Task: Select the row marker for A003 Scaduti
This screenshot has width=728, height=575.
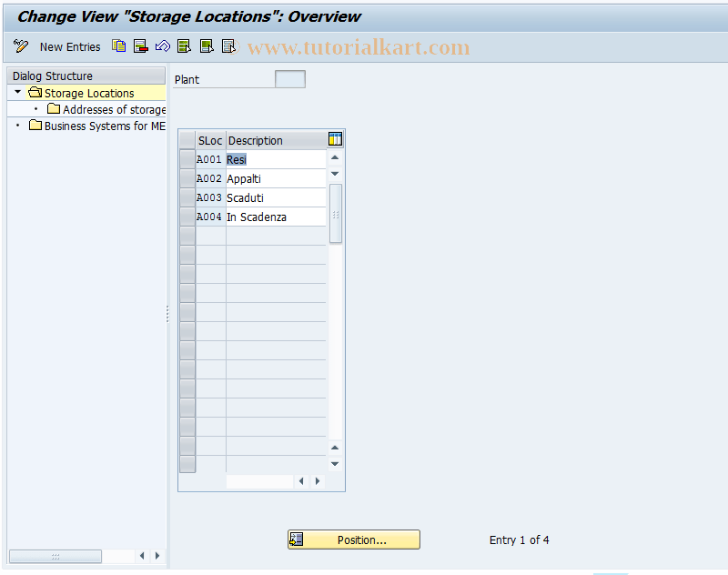Action: tap(187, 197)
